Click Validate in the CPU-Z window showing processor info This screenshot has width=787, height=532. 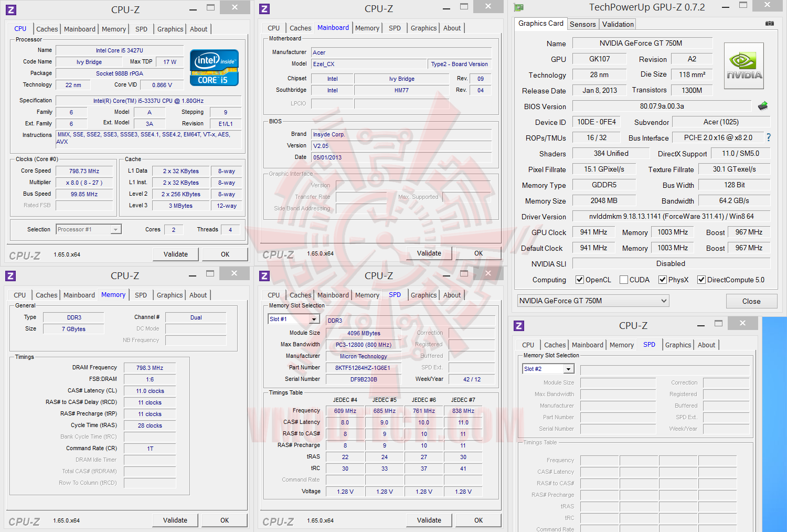tap(176, 254)
